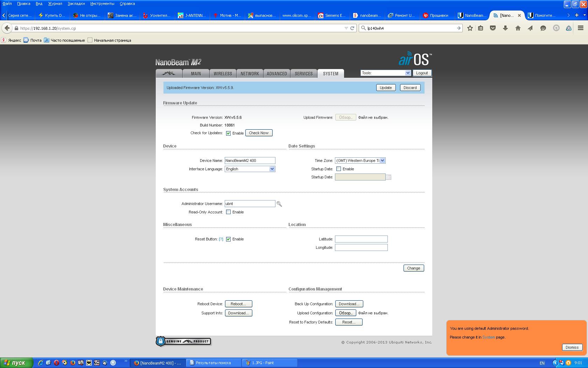Click the browser Back arrow button
The width and height of the screenshot is (588, 368).
click(x=7, y=28)
